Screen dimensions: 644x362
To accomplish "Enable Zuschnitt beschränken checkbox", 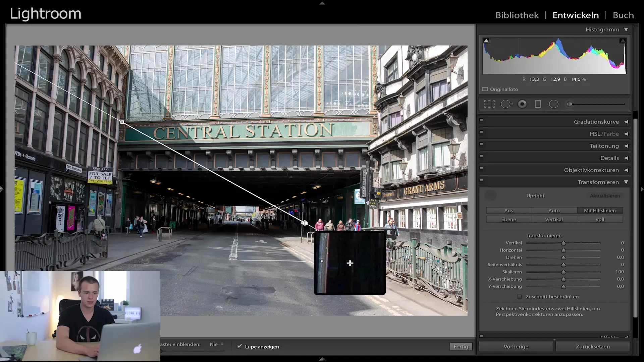I will pos(519,297).
